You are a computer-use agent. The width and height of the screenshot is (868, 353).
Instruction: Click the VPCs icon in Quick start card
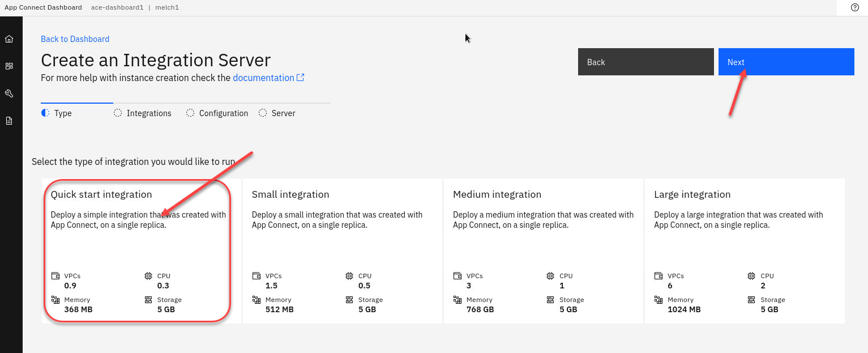click(55, 276)
